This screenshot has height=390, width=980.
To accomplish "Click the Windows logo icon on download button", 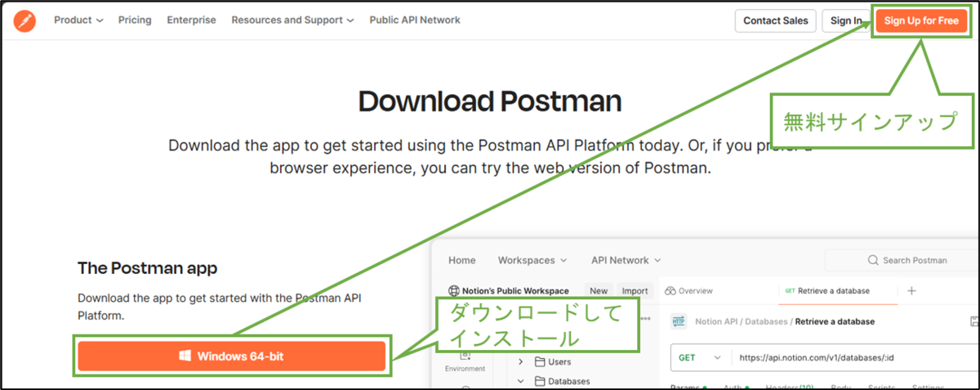I will [185, 356].
